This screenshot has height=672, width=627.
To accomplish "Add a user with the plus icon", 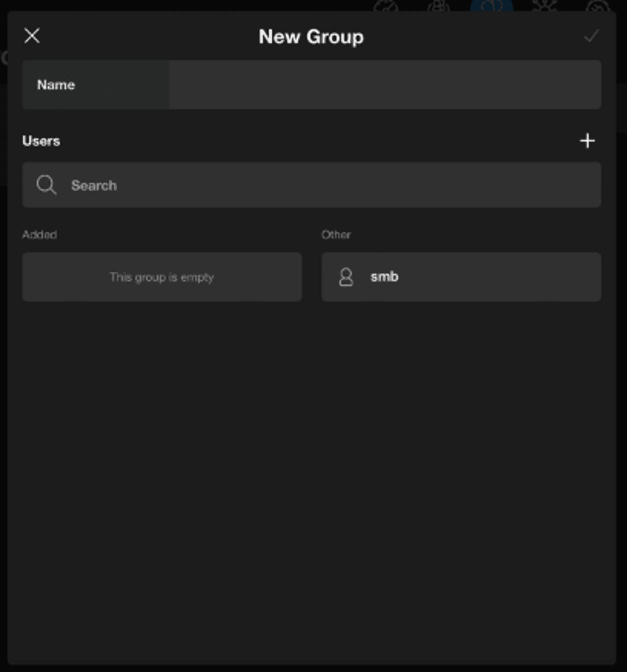I will [x=587, y=141].
